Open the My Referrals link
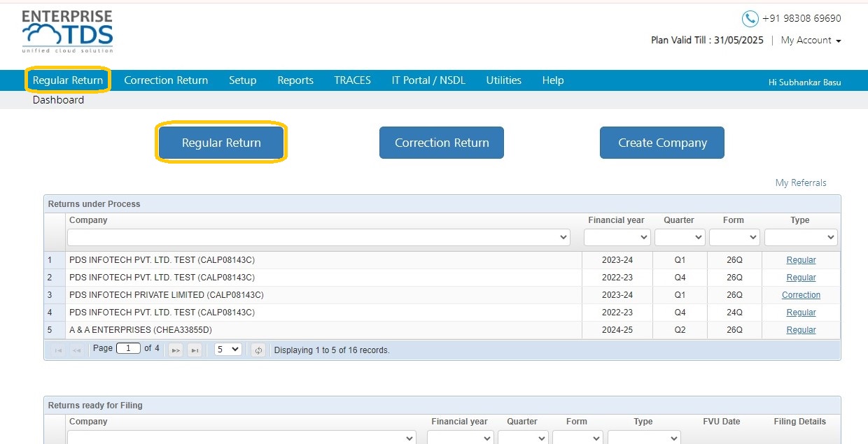The height and width of the screenshot is (444, 868). click(801, 183)
